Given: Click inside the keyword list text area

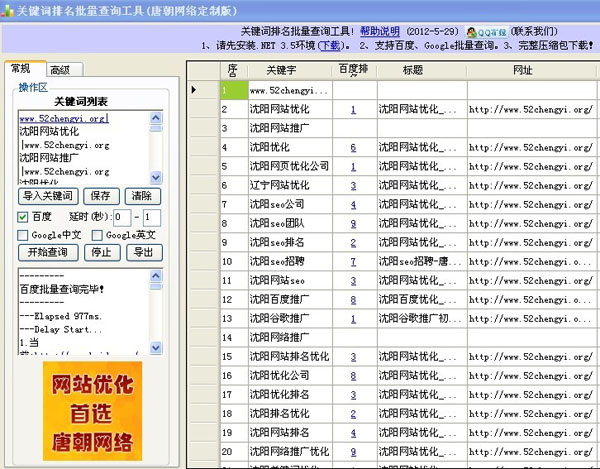Looking at the screenshot, I should 84,147.
